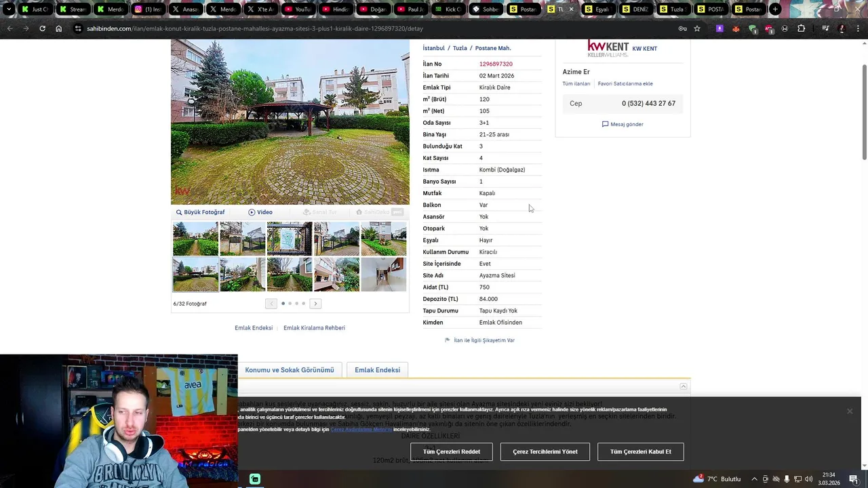The height and width of the screenshot is (488, 868).
Task: Switch to the 'YouTu' YouTube tab
Action: [297, 9]
